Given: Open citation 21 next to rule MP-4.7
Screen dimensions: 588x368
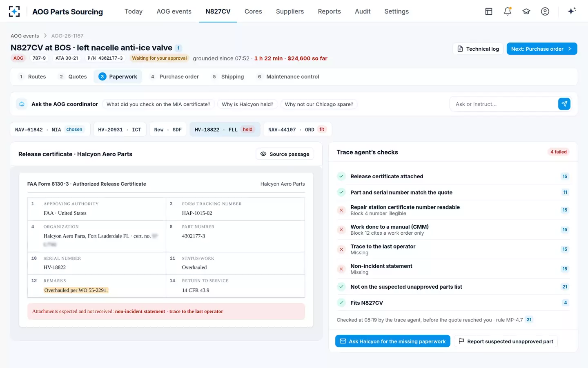Looking at the screenshot, I should pos(529,320).
